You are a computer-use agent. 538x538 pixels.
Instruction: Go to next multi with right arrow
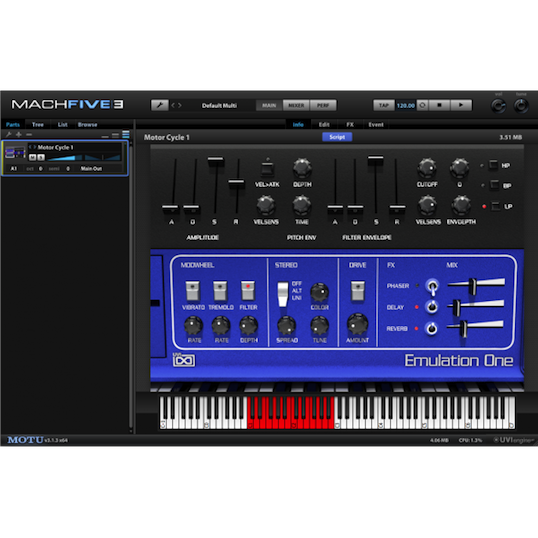[179, 105]
